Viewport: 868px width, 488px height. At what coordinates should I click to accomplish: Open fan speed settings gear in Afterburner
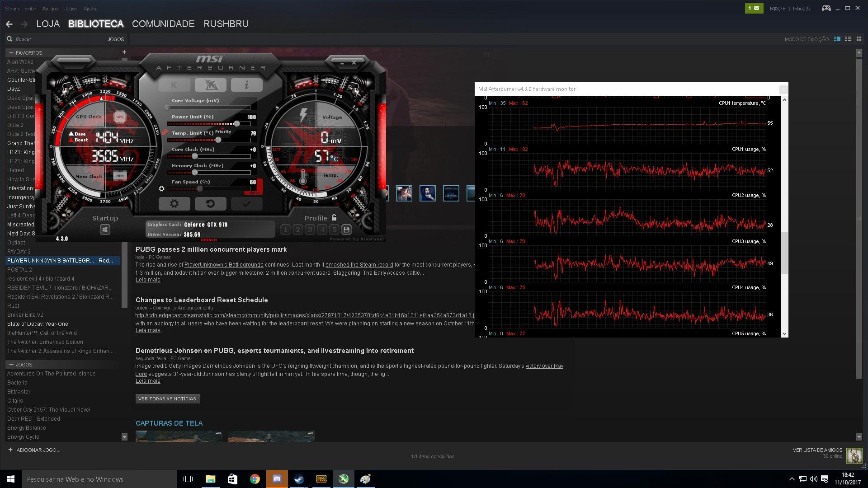(x=161, y=189)
